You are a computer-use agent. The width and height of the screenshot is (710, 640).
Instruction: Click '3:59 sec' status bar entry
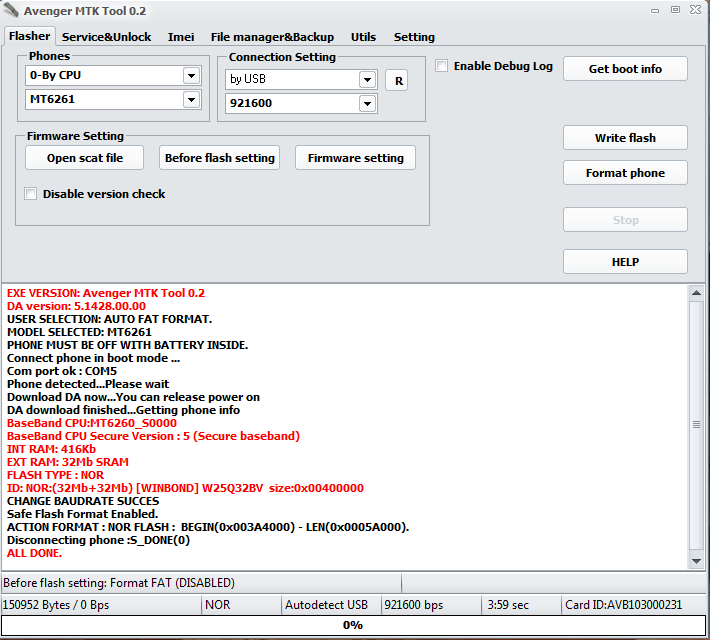coord(508,605)
